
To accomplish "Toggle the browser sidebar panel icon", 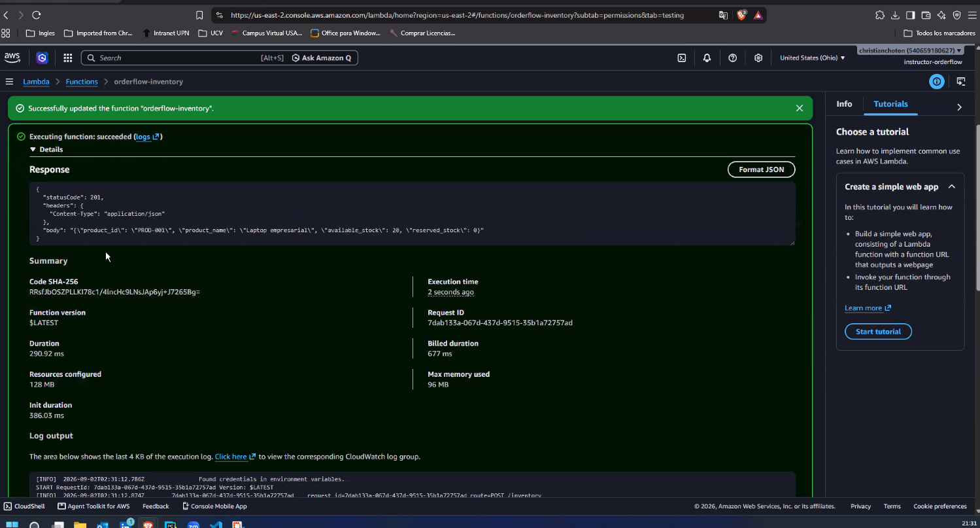I will click(910, 15).
